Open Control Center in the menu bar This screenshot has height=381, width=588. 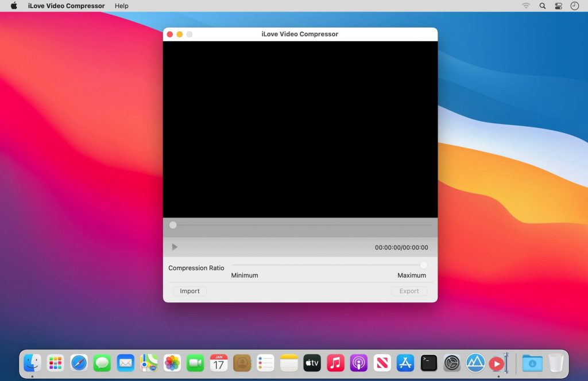pos(558,6)
